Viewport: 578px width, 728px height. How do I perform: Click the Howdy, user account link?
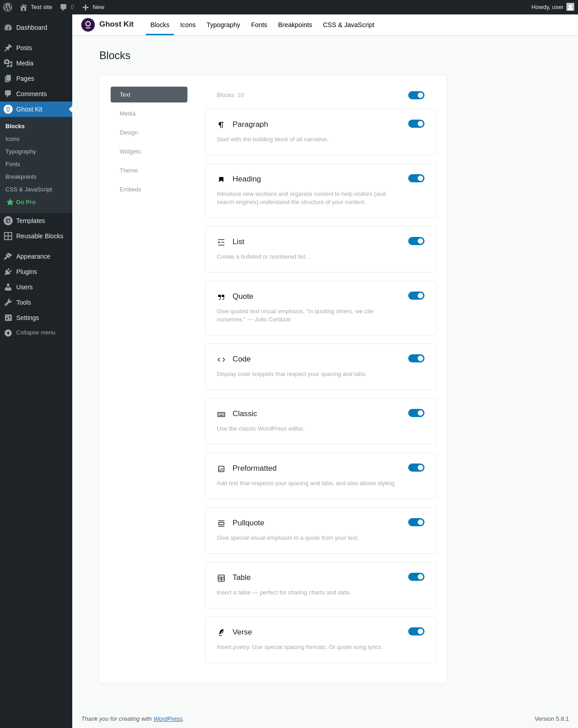click(x=553, y=7)
